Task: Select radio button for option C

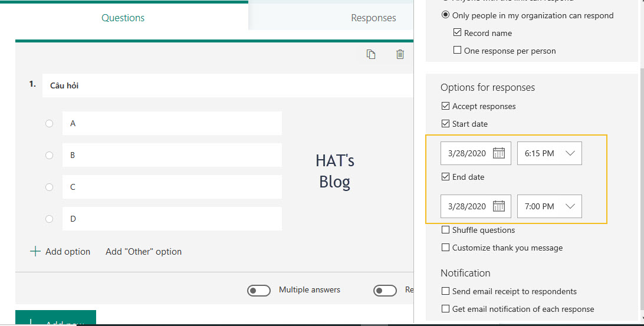Action: pos(50,187)
